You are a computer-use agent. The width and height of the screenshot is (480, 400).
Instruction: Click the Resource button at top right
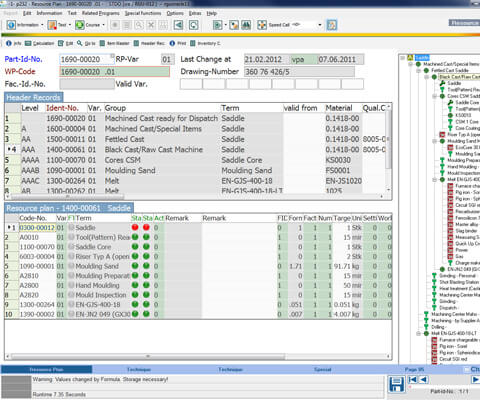[x=464, y=23]
